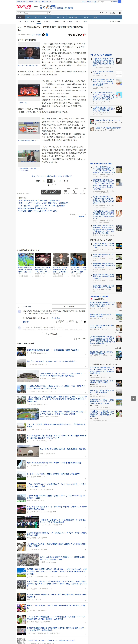
Task: Select the ライブ navigation tab
Action: coord(37,17)
